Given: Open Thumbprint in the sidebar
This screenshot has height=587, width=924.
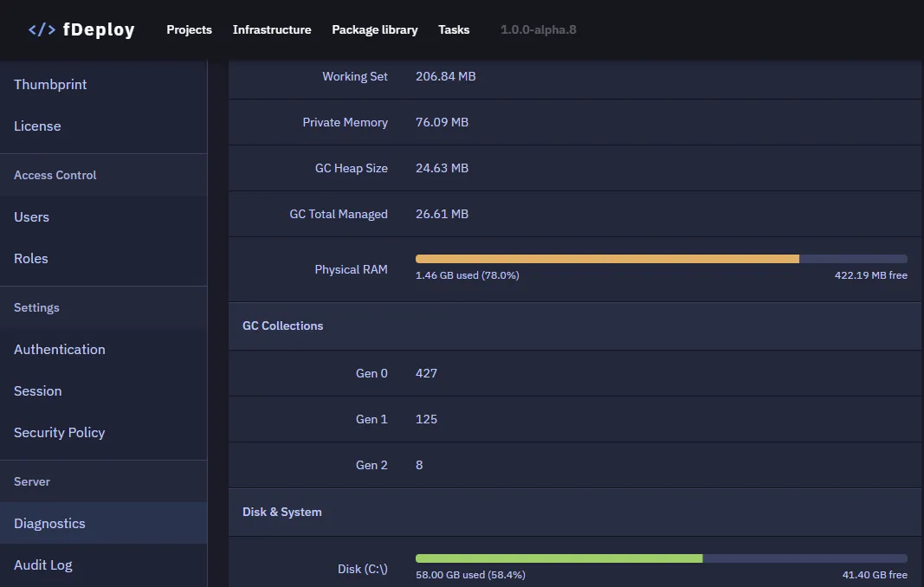Looking at the screenshot, I should coord(50,84).
